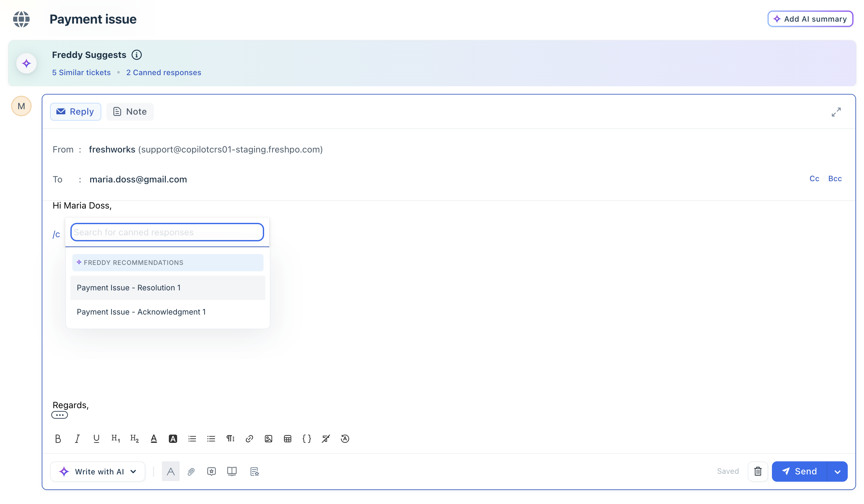Image resolution: width=864 pixels, height=504 pixels.
Task: Open the 5 Similar tickets link
Action: click(x=81, y=73)
